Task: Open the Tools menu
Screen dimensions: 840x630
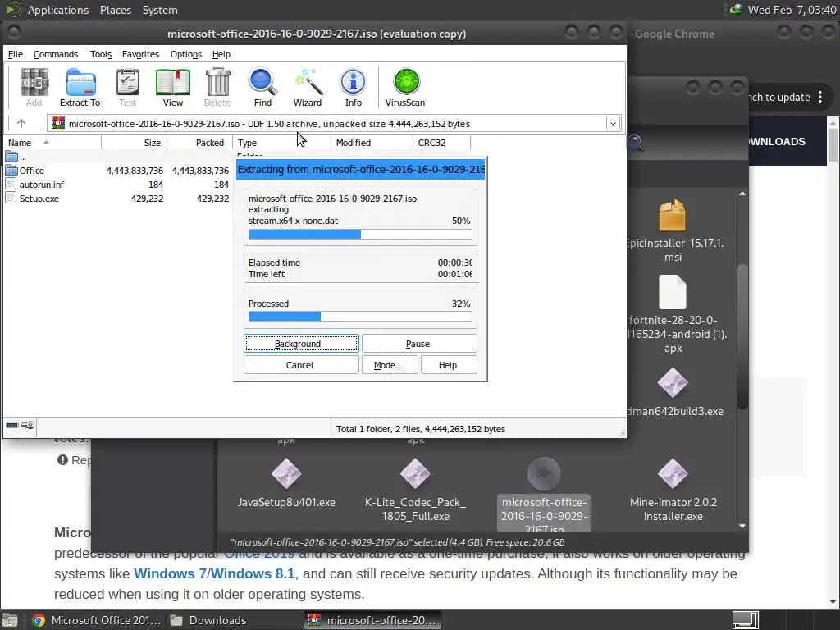Action: 101,54
